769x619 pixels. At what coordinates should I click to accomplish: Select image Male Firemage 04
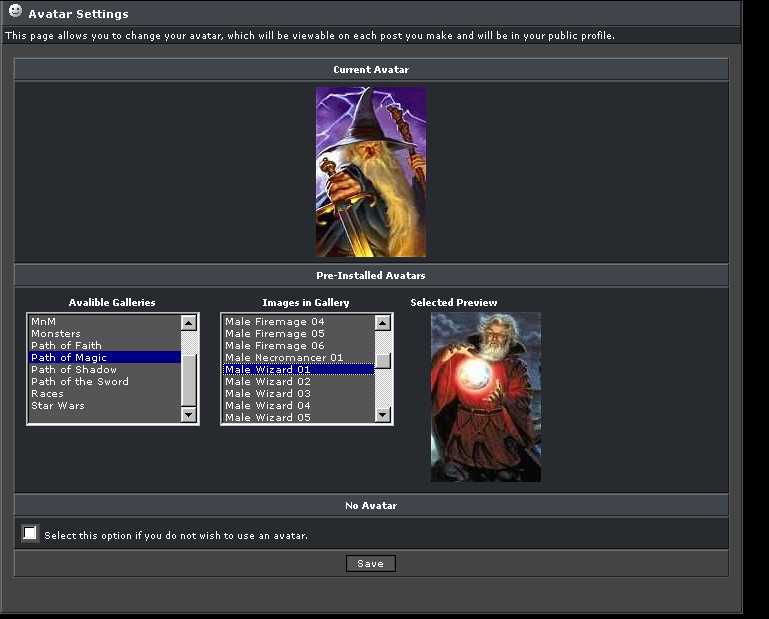pyautogui.click(x=299, y=321)
